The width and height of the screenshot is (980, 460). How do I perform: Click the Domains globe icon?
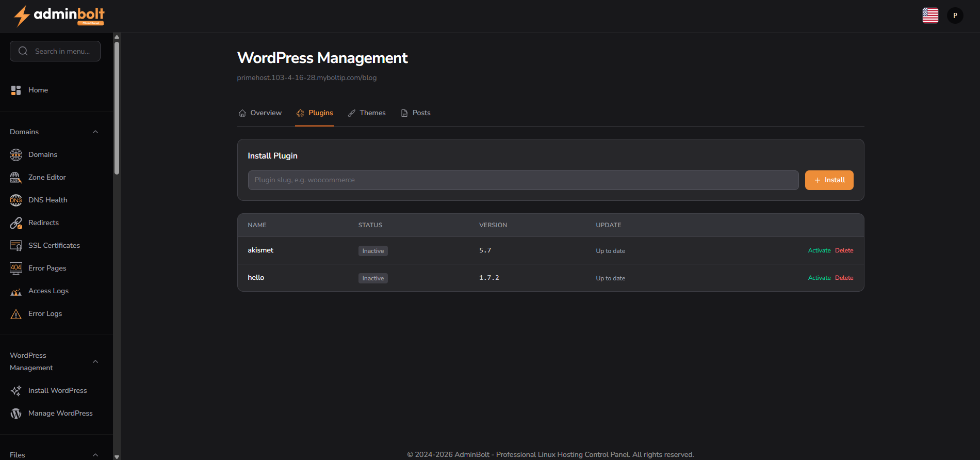(16, 154)
